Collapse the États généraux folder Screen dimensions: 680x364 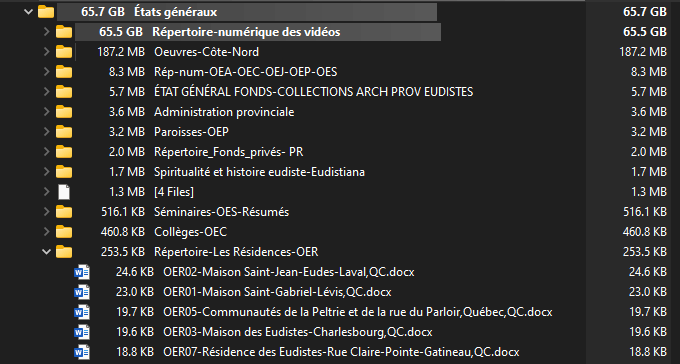pyautogui.click(x=28, y=12)
